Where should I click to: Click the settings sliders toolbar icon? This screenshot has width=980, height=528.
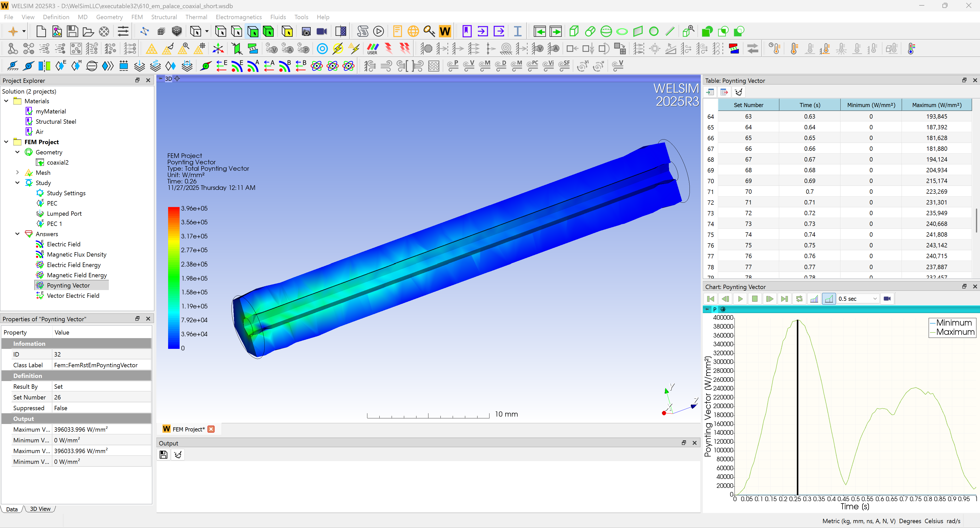[x=123, y=31]
